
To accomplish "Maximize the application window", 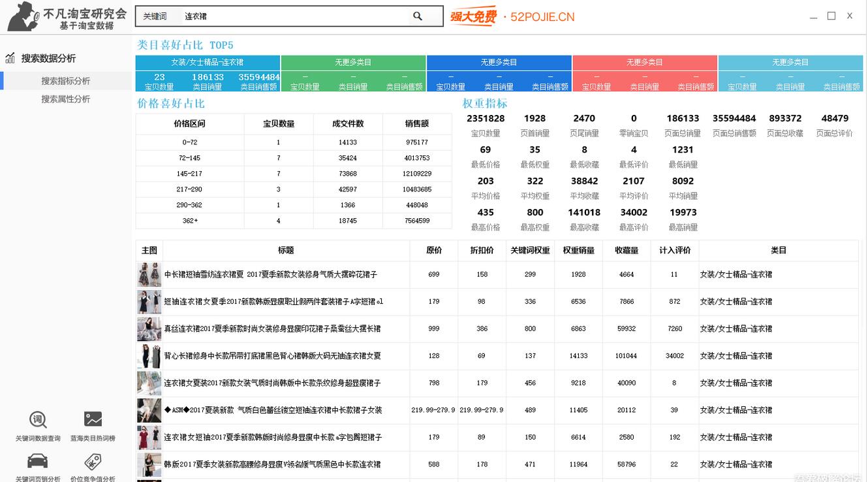I will point(831,16).
